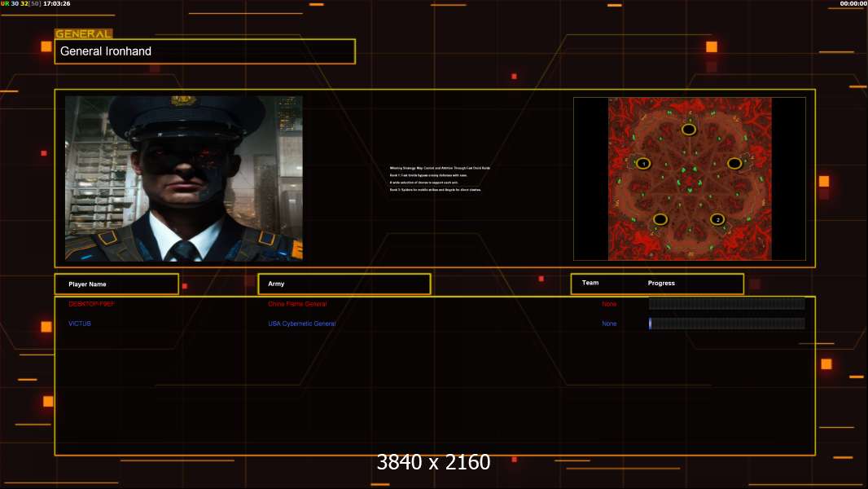Click the China Flame General army entry
The width and height of the screenshot is (868, 489).
(297, 304)
